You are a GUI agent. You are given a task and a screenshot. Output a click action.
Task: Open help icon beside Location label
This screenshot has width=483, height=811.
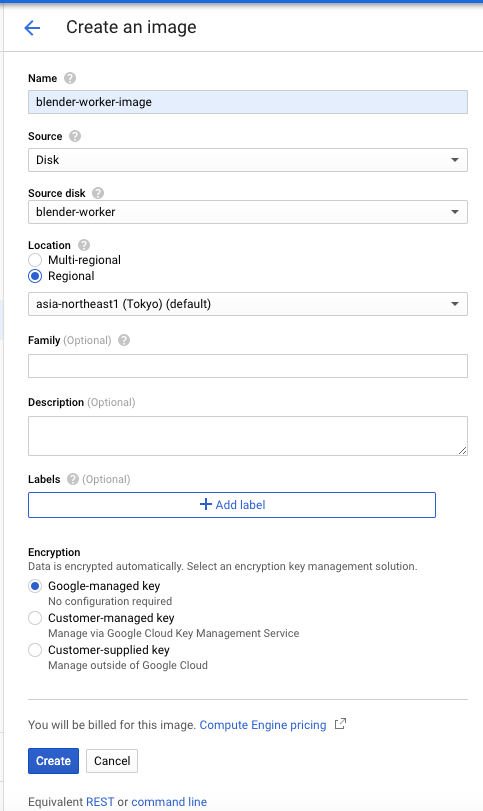(84, 245)
